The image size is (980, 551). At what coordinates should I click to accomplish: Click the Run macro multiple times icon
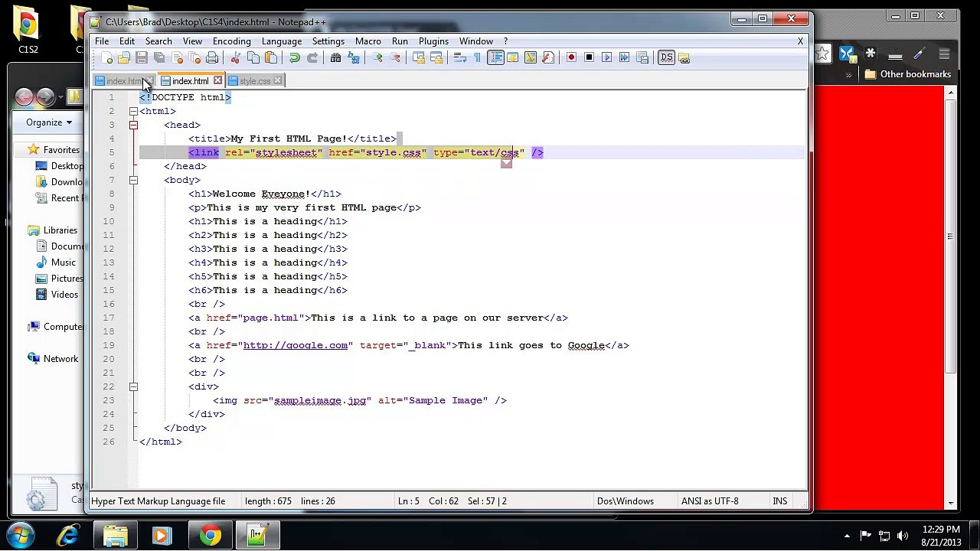coord(624,58)
